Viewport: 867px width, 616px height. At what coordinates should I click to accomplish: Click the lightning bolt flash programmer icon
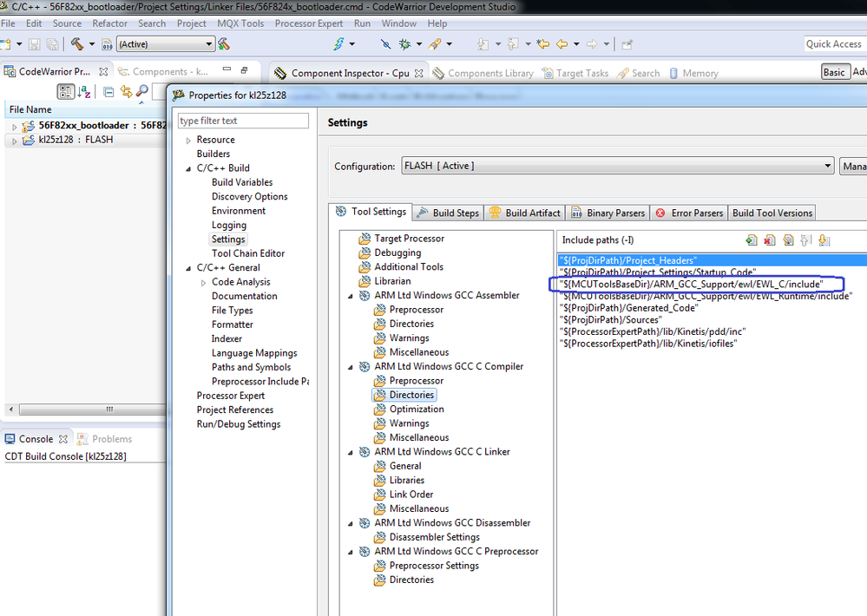click(x=338, y=44)
